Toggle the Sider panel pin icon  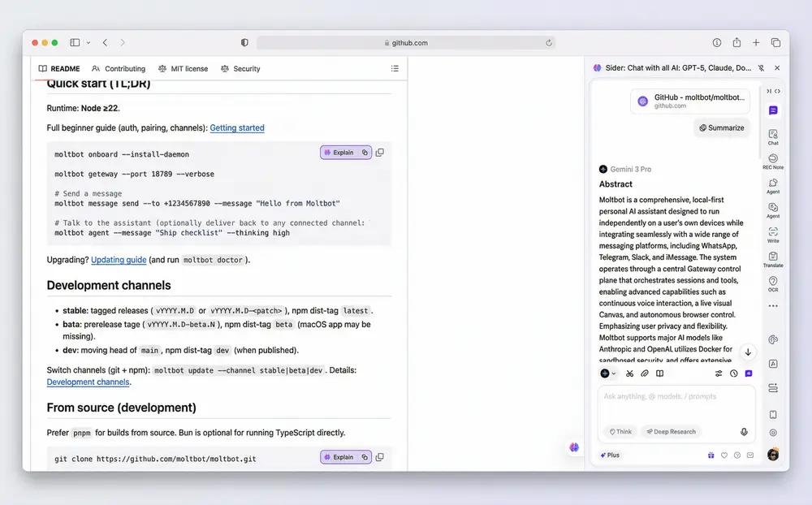[x=761, y=68]
